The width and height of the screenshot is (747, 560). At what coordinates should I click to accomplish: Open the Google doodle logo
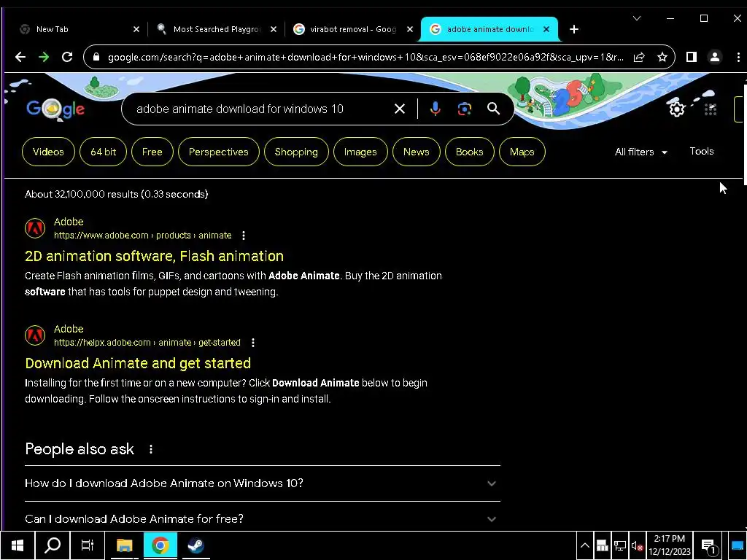tap(55, 109)
